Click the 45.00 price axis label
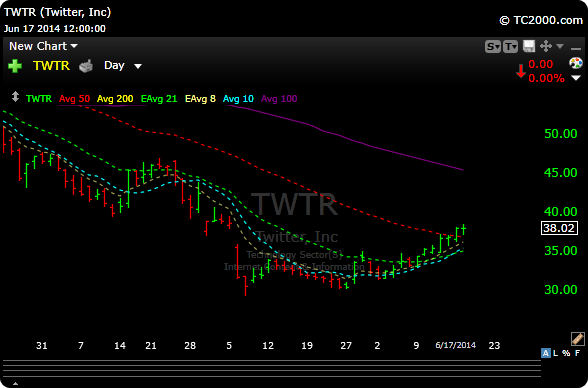 [x=561, y=172]
